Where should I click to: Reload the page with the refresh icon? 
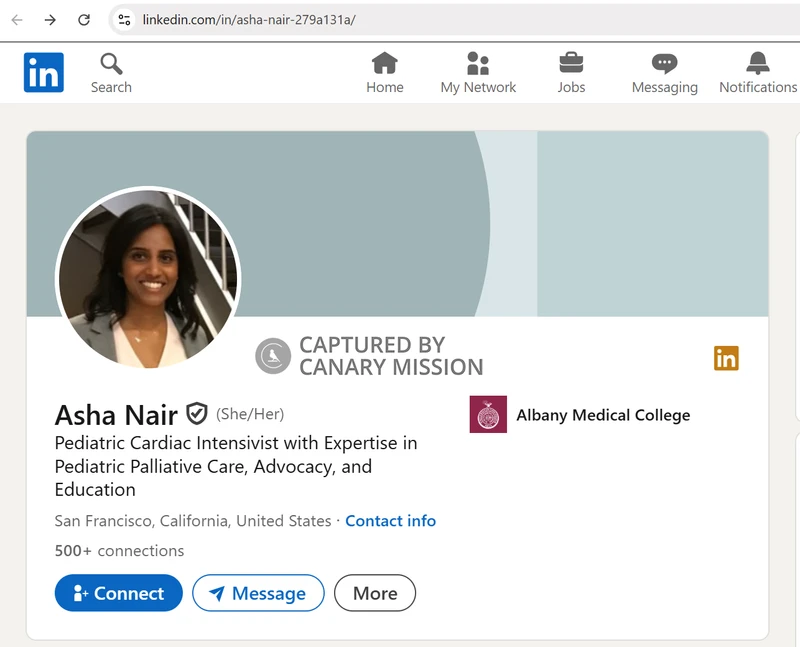click(84, 20)
